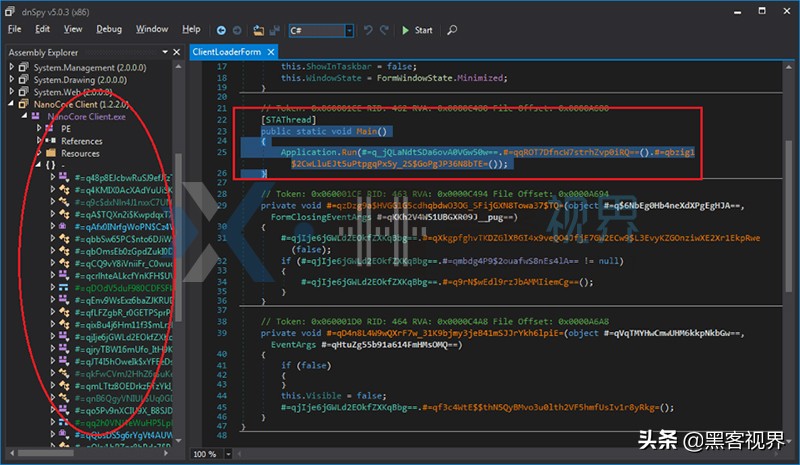
Task: Close the ClientLoaderForm tab
Action: click(271, 51)
